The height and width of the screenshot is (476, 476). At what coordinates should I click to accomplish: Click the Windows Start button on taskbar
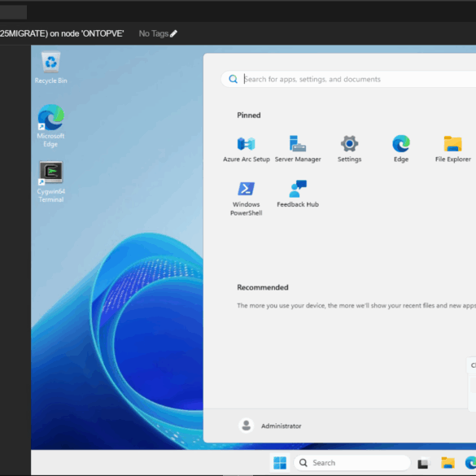pos(280,463)
